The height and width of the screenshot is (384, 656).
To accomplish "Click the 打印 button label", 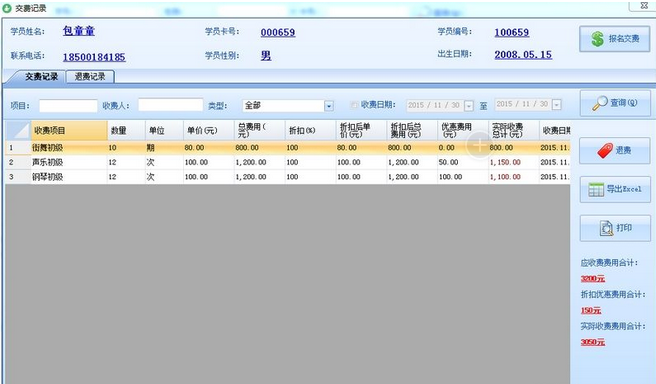I will point(624,228).
